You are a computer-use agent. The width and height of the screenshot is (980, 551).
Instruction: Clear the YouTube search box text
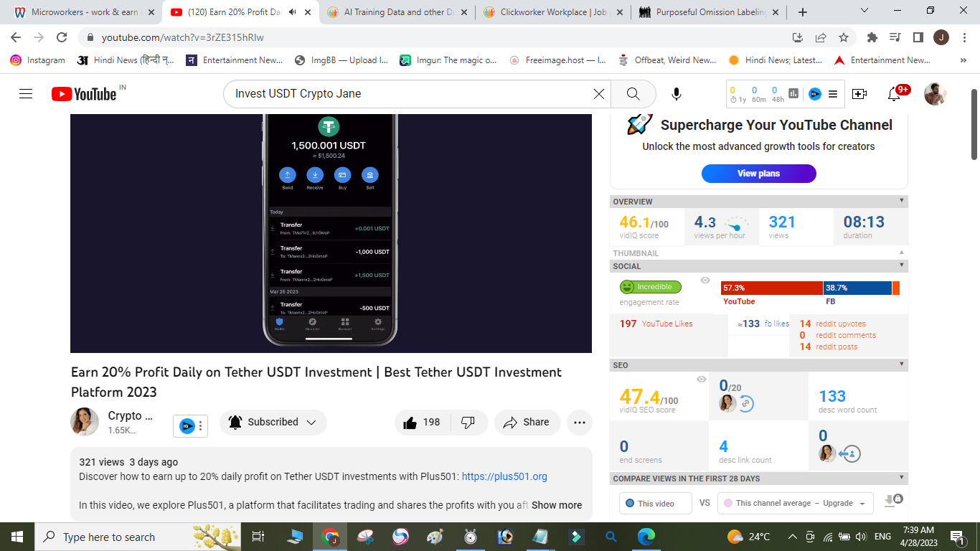pyautogui.click(x=599, y=93)
